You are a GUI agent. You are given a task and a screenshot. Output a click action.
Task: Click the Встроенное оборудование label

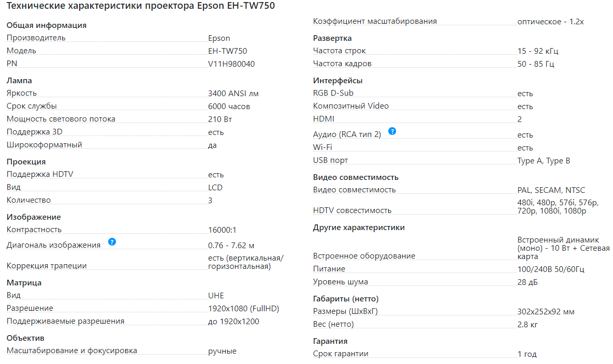point(364,256)
